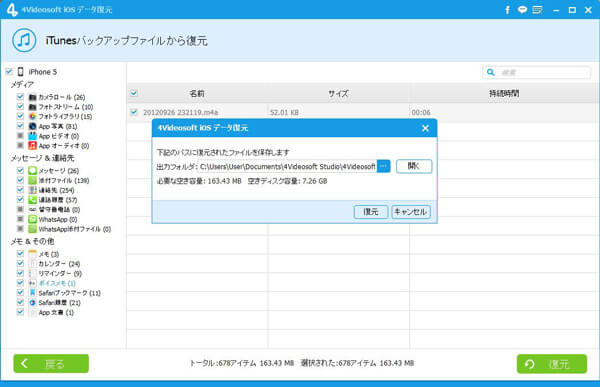
Task: Select フォトライブラリ (15) category
Action: pos(65,116)
